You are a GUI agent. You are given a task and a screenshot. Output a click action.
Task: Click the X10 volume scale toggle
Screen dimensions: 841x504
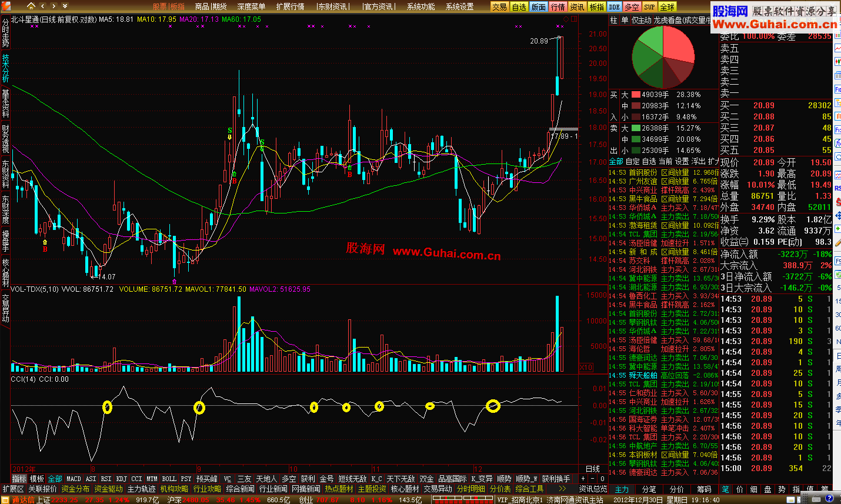click(586, 368)
